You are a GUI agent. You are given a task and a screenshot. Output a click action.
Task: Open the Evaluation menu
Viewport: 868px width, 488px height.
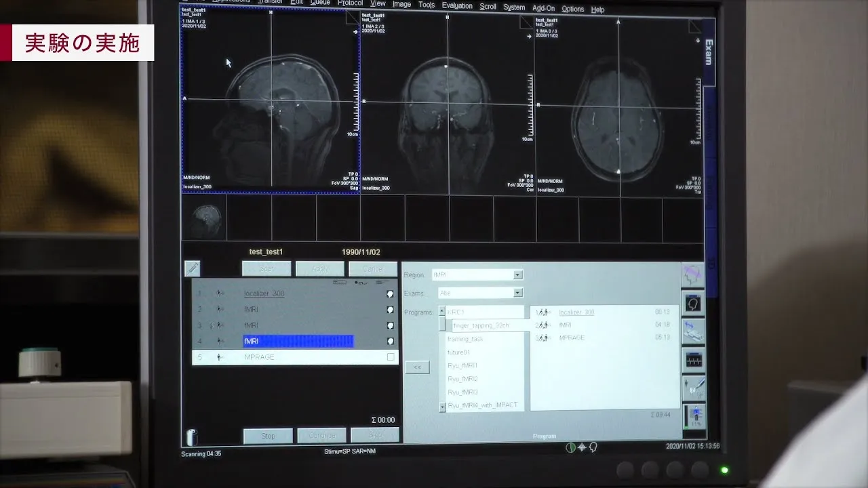coord(457,5)
